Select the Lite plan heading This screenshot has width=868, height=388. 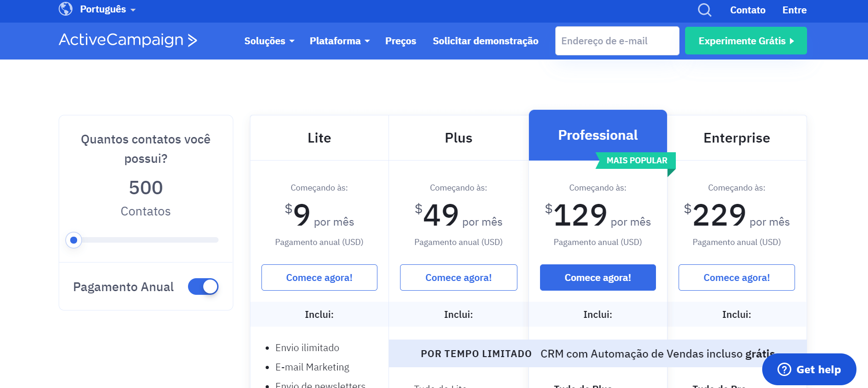click(x=319, y=138)
